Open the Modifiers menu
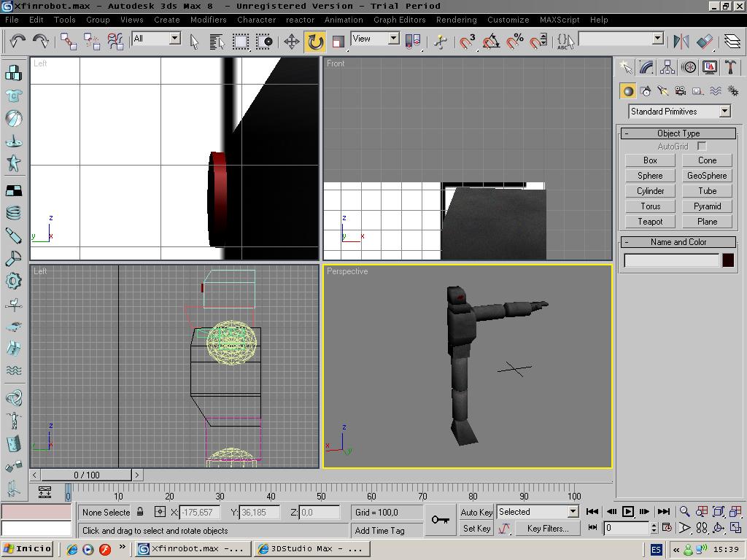 click(208, 20)
